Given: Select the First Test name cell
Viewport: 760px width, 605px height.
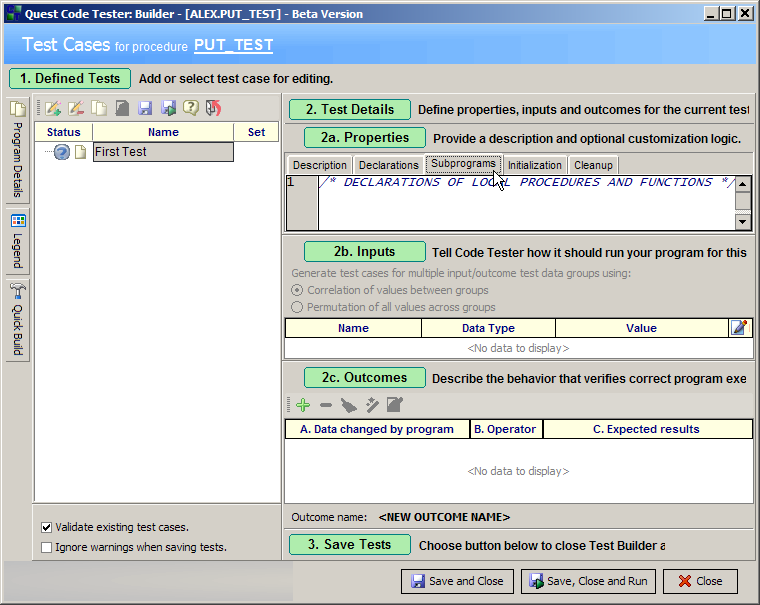Looking at the screenshot, I should point(163,152).
